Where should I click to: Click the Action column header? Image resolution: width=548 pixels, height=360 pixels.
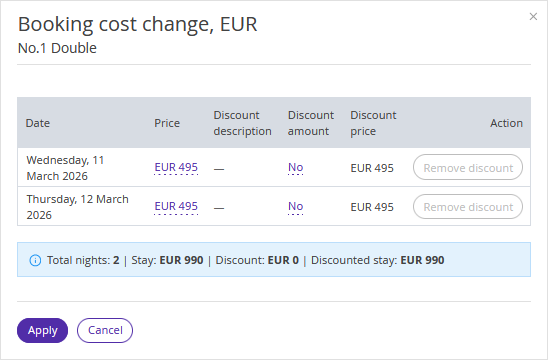(x=506, y=123)
